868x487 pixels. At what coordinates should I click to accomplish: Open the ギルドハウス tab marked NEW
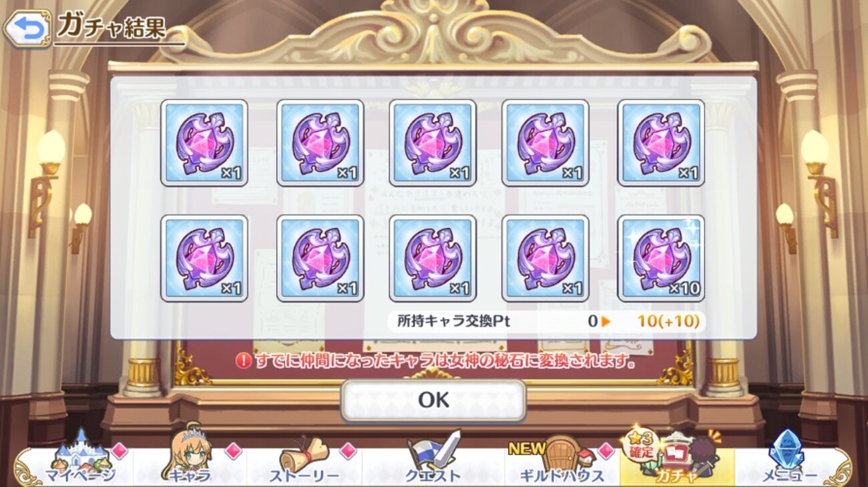click(562, 460)
